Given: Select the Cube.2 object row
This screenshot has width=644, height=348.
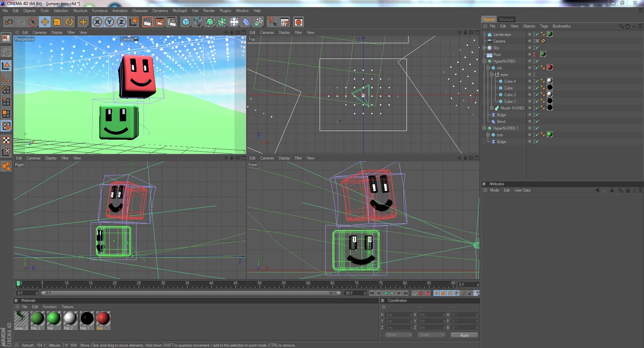Looking at the screenshot, I should click(x=509, y=95).
